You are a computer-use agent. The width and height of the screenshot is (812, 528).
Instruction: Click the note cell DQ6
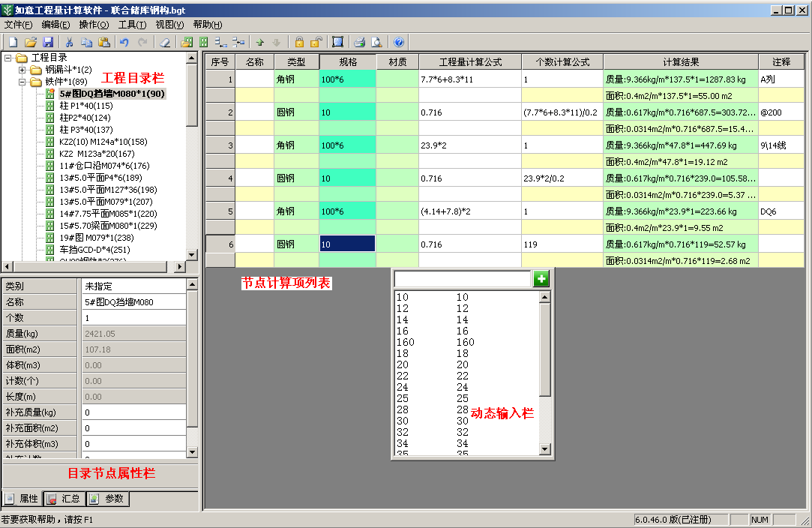(x=781, y=211)
